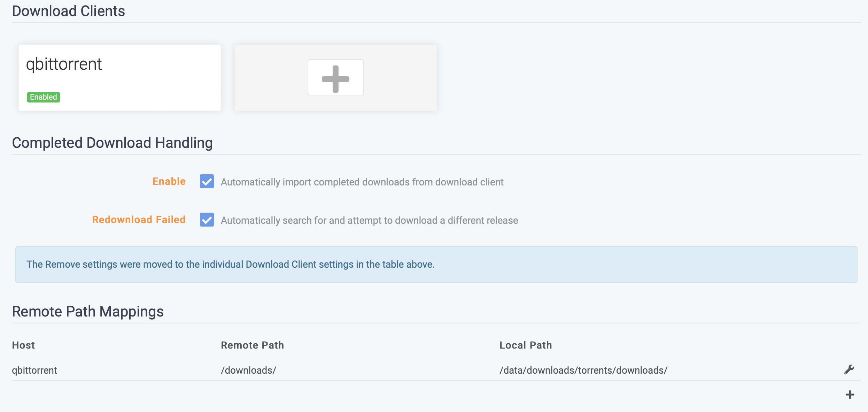868x412 pixels.
Task: Click 'Automatically search for and attempt' help text
Action: [370, 220]
